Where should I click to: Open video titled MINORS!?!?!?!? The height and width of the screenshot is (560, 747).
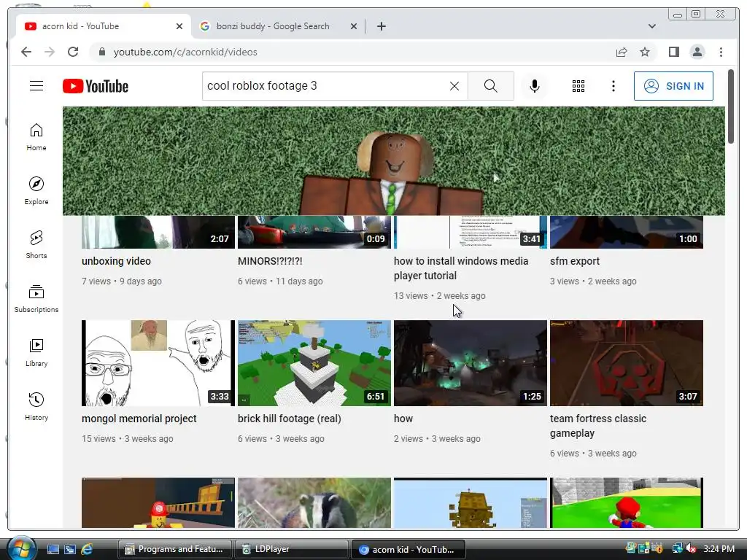[x=270, y=261]
